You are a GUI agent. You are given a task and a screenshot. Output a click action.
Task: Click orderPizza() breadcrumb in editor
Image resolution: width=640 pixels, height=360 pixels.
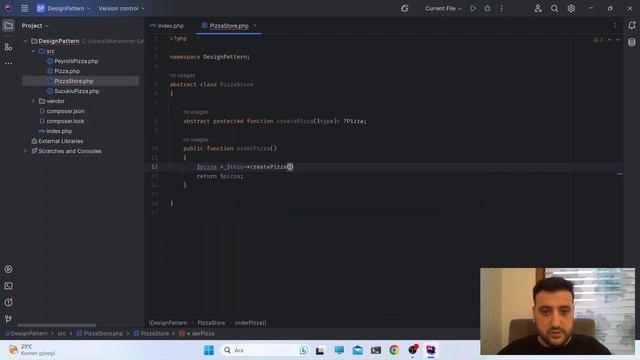coord(250,323)
